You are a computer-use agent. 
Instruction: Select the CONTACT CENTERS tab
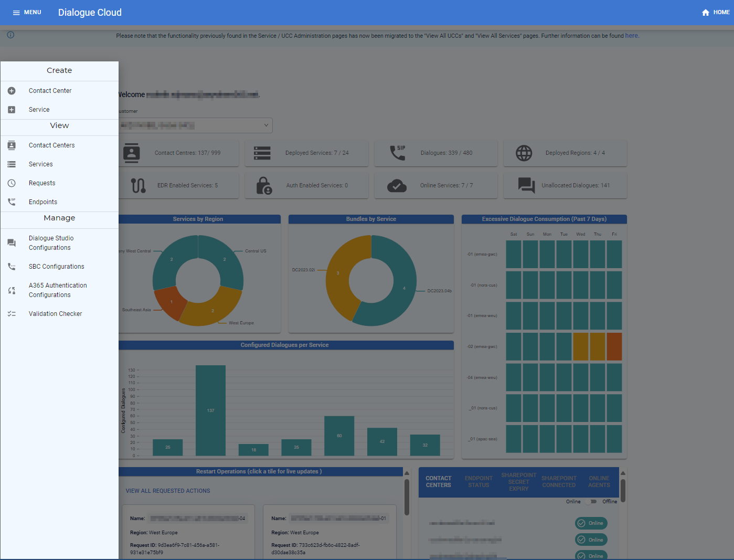pyautogui.click(x=439, y=482)
